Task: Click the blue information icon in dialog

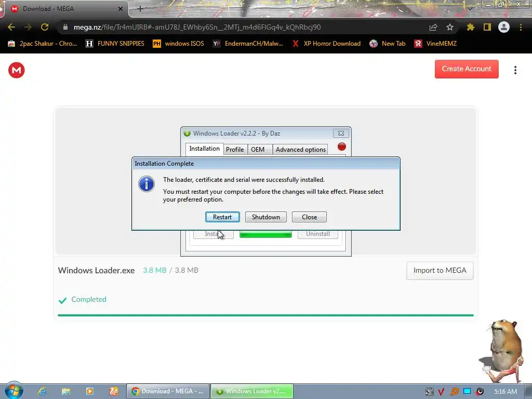Action: tap(146, 184)
